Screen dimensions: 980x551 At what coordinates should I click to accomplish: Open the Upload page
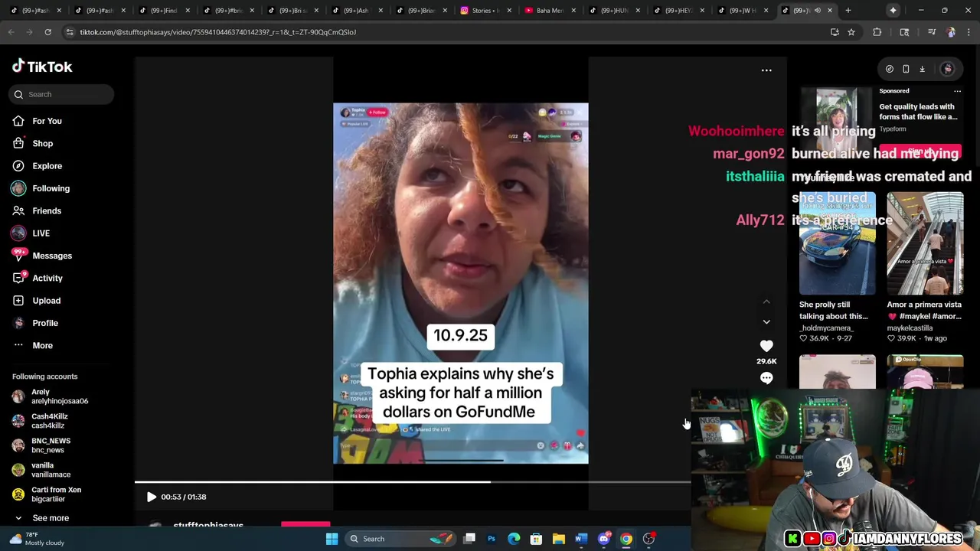coord(46,301)
